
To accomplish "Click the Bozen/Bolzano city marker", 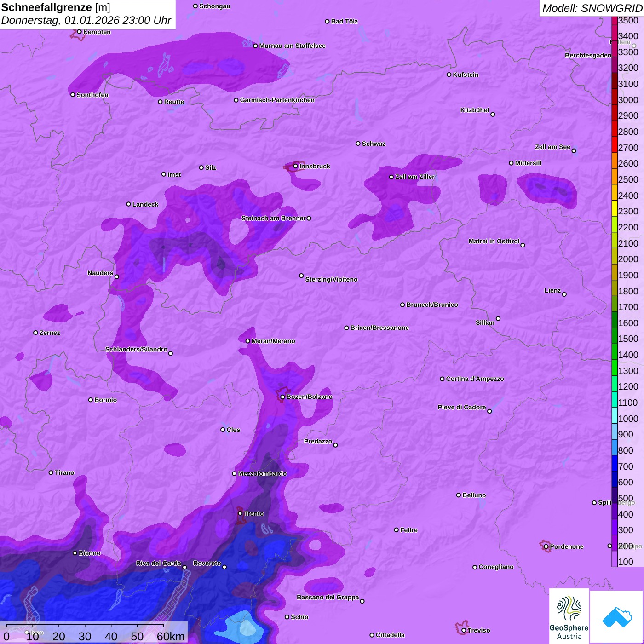I will (x=283, y=397).
